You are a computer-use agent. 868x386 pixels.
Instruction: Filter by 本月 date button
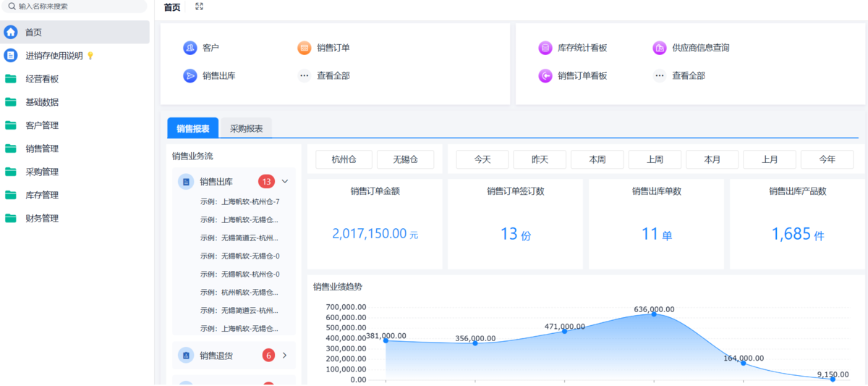[x=712, y=159]
